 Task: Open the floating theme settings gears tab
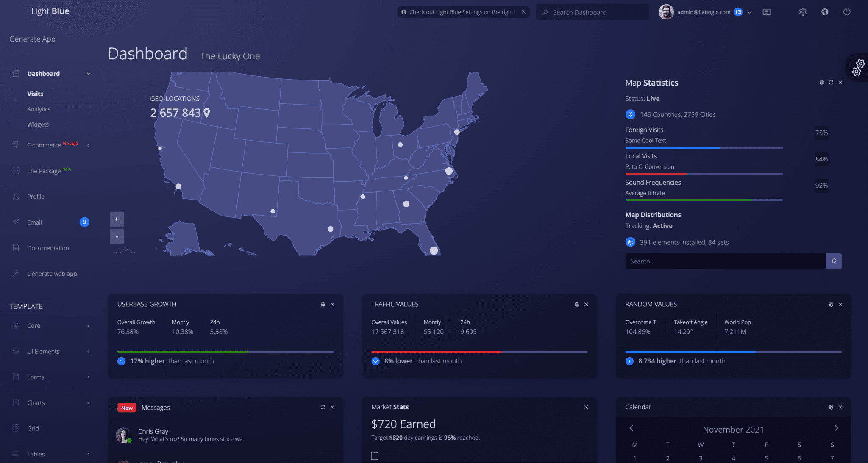click(x=858, y=68)
